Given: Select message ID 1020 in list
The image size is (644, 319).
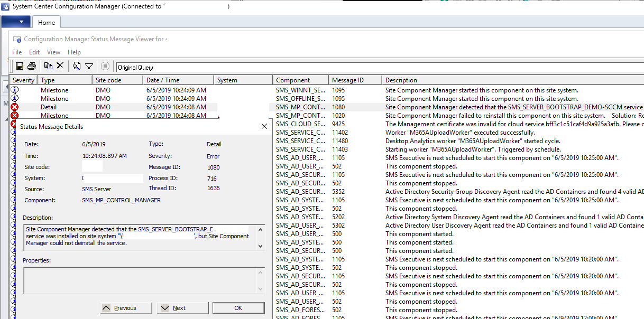Looking at the screenshot, I should tap(338, 116).
